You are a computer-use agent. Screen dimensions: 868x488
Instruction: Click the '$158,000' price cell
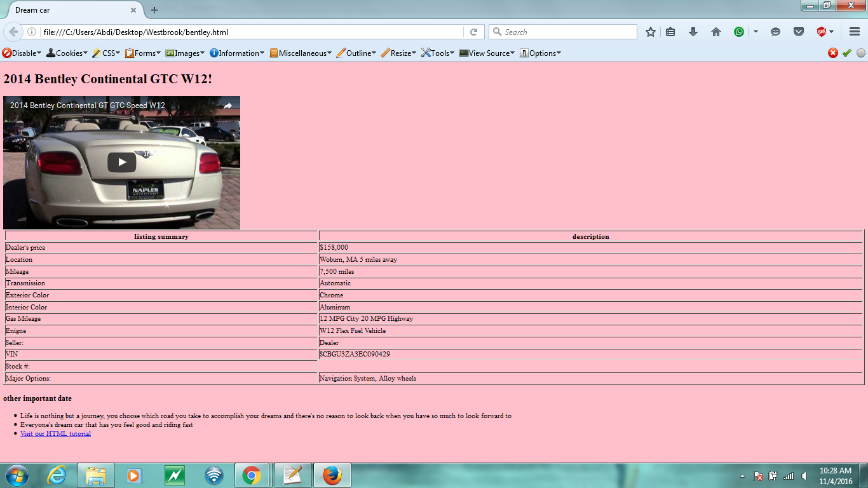pyautogui.click(x=590, y=248)
